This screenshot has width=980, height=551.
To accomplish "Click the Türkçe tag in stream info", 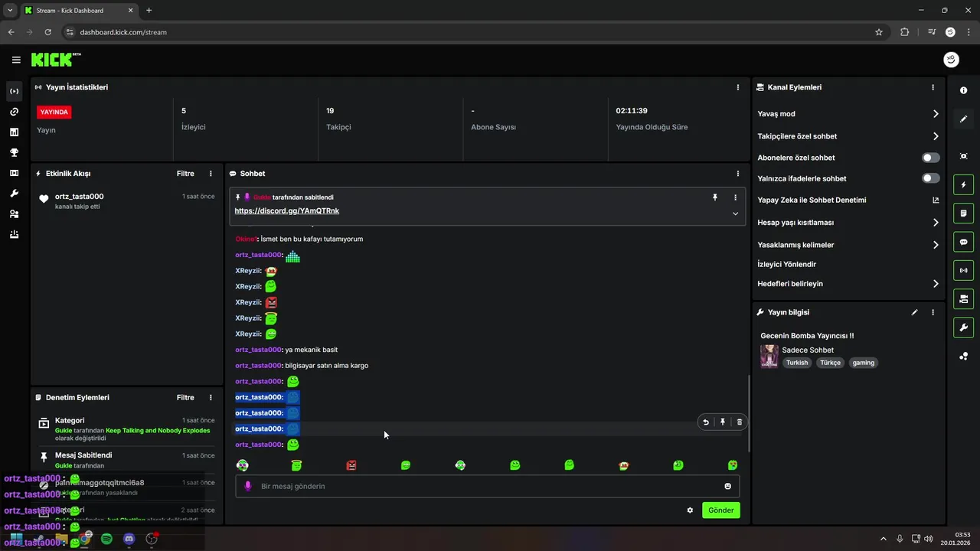I will click(830, 363).
